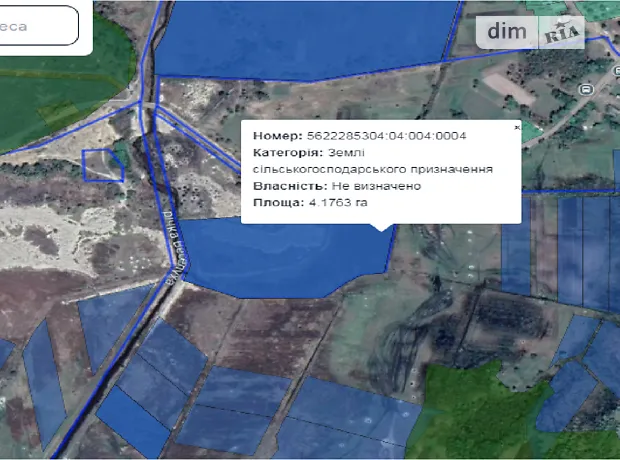Click the RIA badge in the logo
The width and height of the screenshot is (620, 460).
pos(564,33)
